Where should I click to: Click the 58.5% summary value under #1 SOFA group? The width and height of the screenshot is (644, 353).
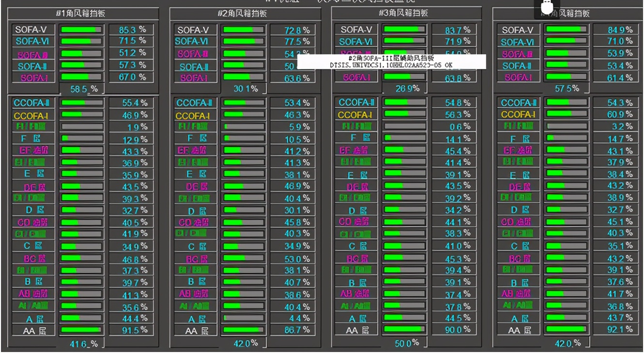click(x=81, y=89)
